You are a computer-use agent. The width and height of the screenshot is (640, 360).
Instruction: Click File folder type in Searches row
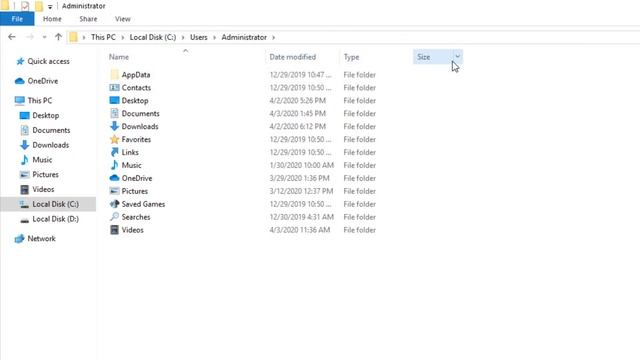pos(360,217)
